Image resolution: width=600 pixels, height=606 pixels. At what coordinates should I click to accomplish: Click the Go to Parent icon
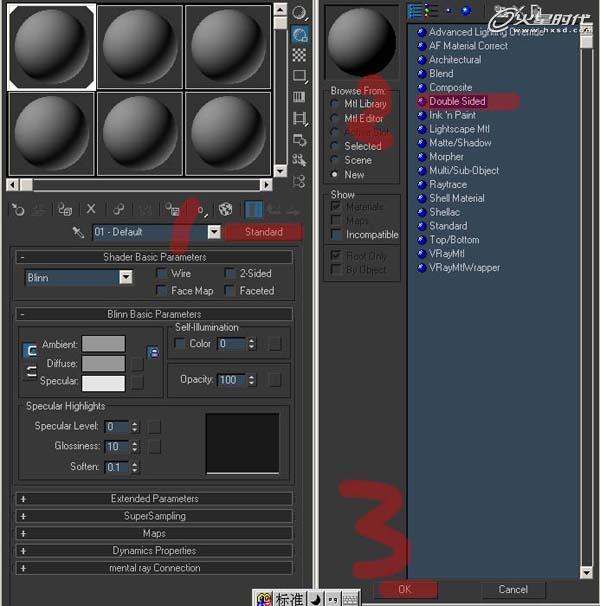click(x=274, y=211)
